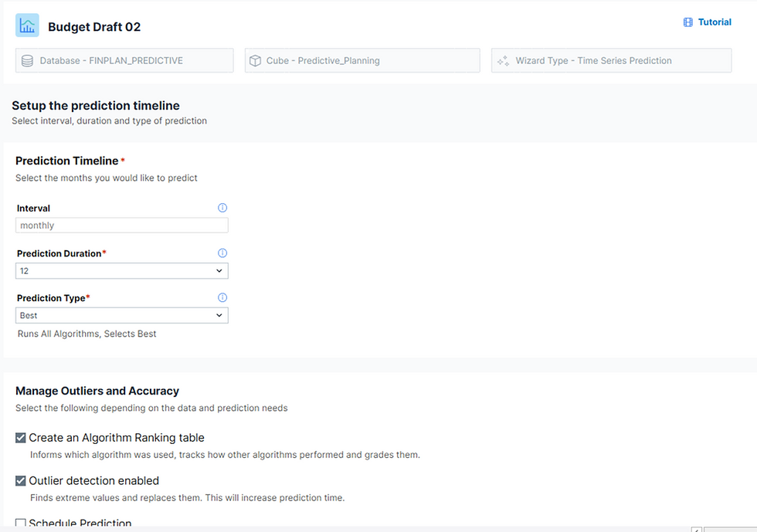The image size is (757, 532).
Task: Click the Cube - Predictive_Planning field
Action: (x=362, y=60)
